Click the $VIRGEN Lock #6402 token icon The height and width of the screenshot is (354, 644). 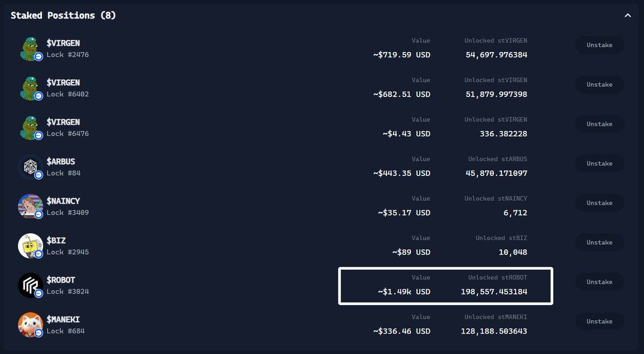pyautogui.click(x=31, y=88)
